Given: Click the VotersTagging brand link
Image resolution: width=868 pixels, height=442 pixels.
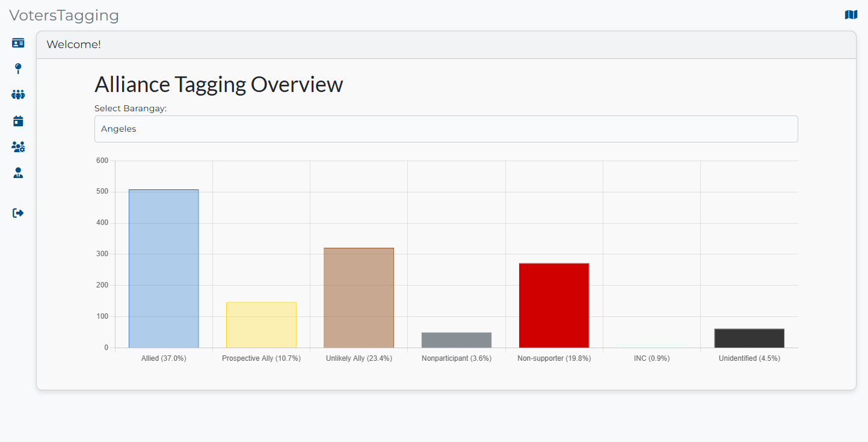Looking at the screenshot, I should pyautogui.click(x=64, y=16).
